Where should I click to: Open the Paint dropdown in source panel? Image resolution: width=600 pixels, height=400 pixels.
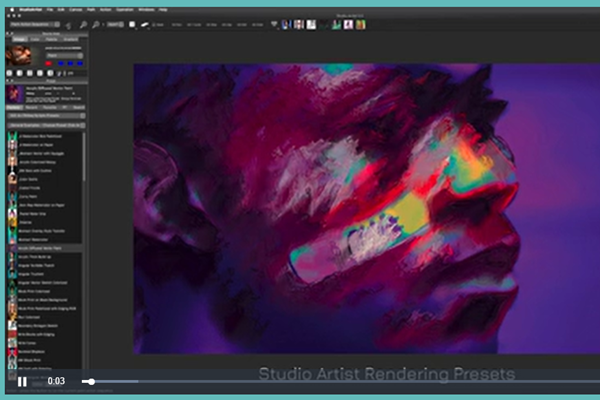point(65,56)
